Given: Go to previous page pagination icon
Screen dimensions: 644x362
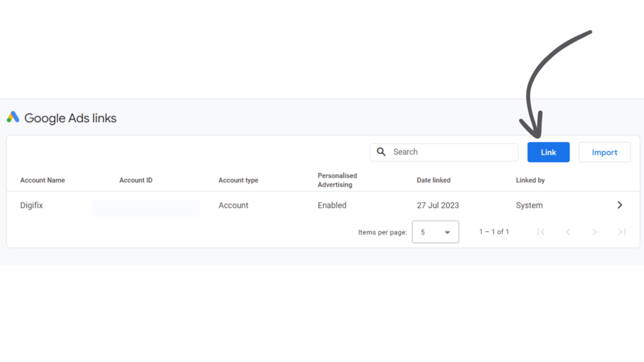Looking at the screenshot, I should [568, 232].
